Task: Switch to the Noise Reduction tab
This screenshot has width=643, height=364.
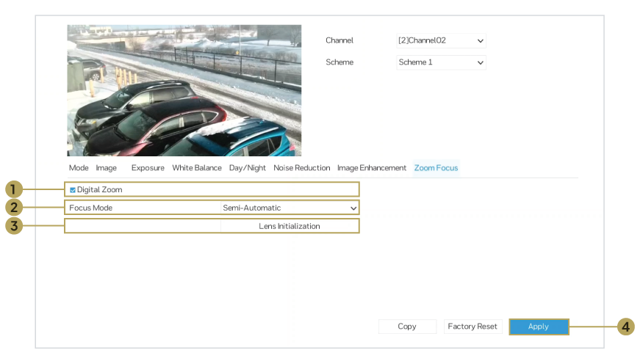Action: [x=302, y=168]
